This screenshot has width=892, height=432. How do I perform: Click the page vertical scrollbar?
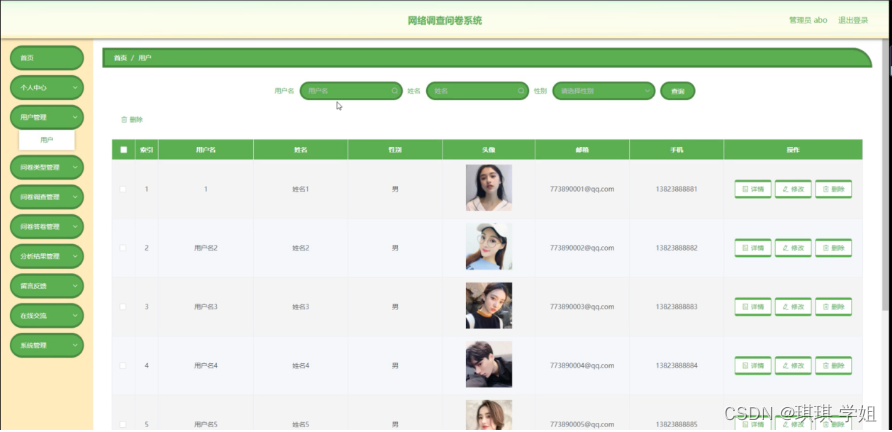tap(887, 176)
